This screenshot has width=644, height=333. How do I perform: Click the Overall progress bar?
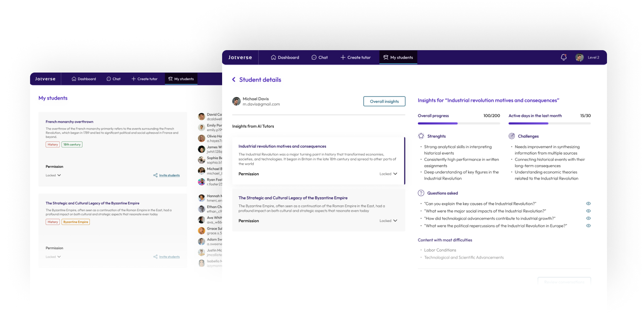459,123
